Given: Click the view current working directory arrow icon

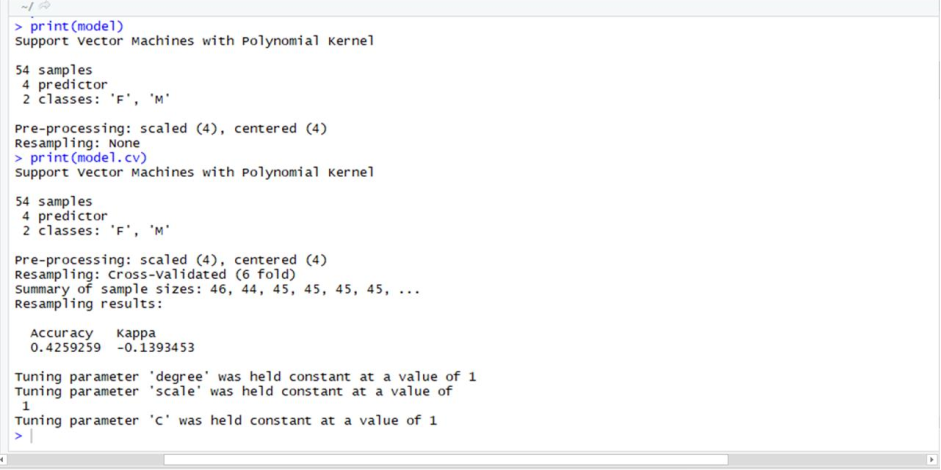Looking at the screenshot, I should click(44, 6).
